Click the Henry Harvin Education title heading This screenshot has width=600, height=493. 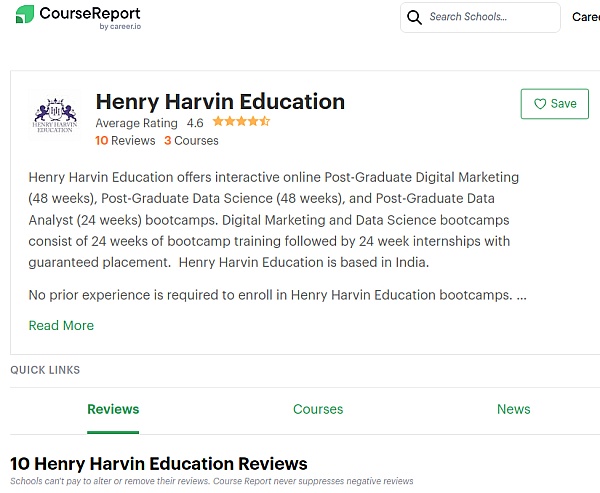tap(220, 101)
